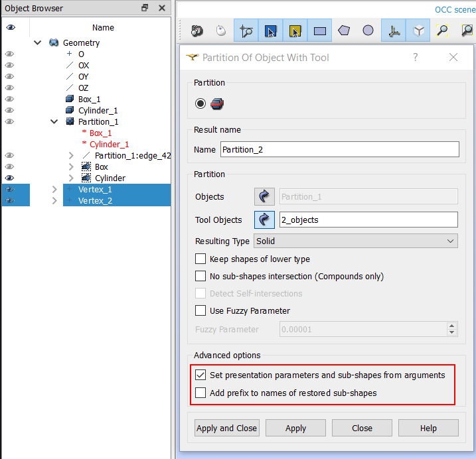This screenshot has width=476, height=459.
Task: Collapse the Partition_1 tree node
Action: 54,121
